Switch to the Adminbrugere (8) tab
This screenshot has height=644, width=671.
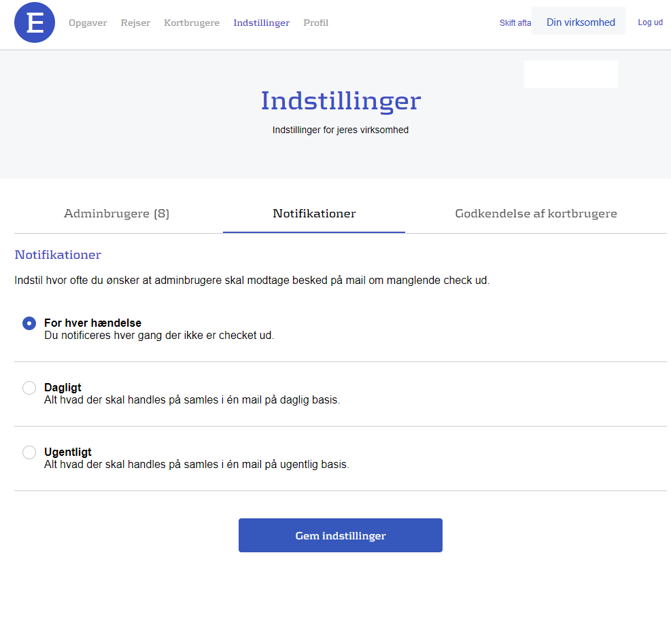[x=117, y=214]
